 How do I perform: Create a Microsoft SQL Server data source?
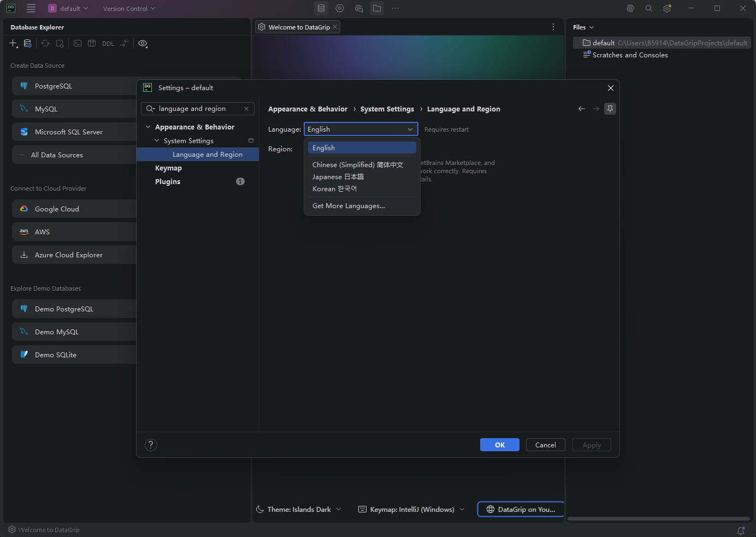tap(74, 132)
